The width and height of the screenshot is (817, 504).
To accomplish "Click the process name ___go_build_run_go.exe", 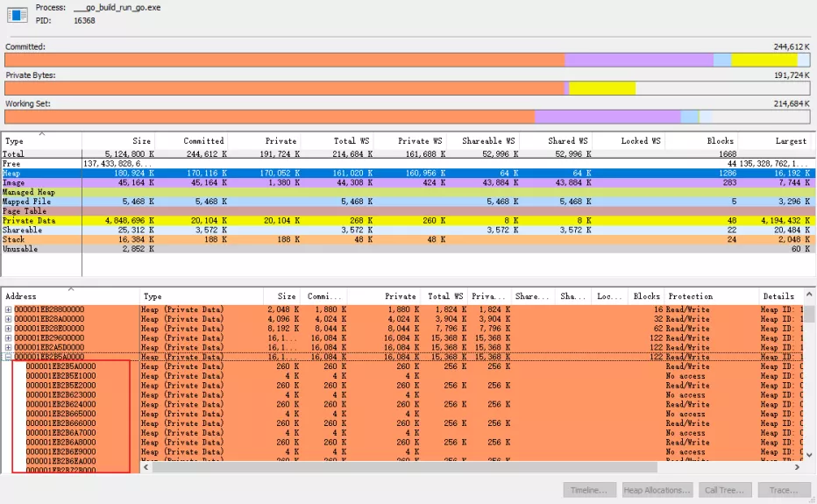I will pos(117,8).
